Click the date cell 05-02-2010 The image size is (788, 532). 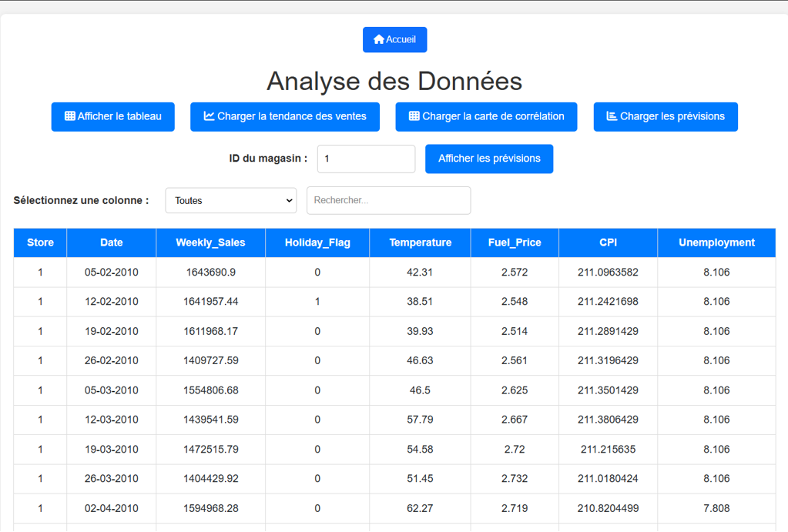[112, 273]
